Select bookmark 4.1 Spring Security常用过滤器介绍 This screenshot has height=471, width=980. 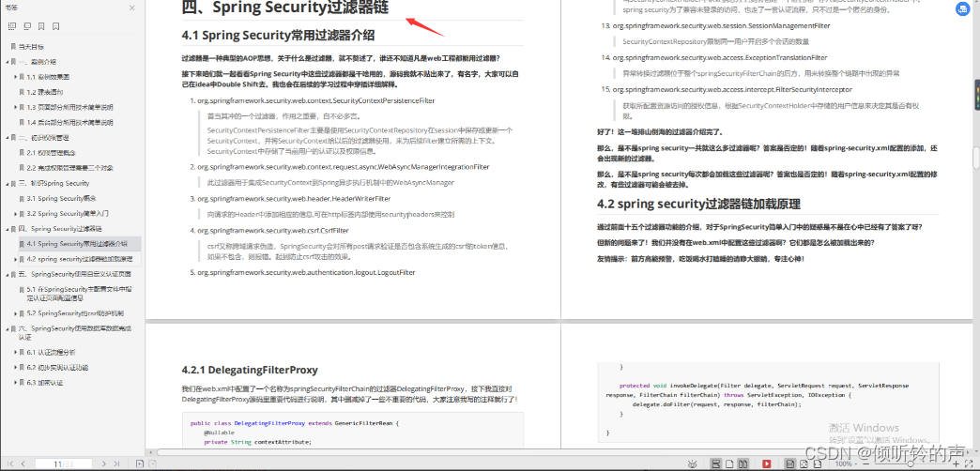(x=77, y=244)
